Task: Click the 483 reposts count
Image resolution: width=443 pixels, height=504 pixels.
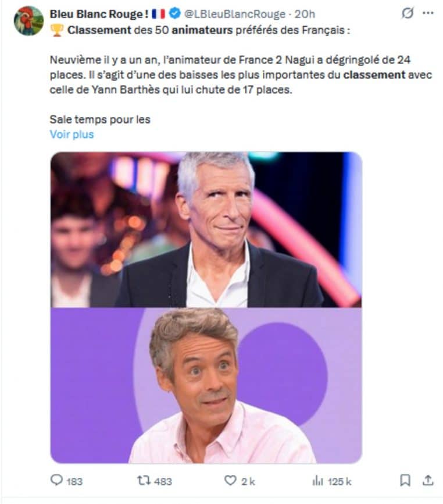Action: click(x=163, y=481)
